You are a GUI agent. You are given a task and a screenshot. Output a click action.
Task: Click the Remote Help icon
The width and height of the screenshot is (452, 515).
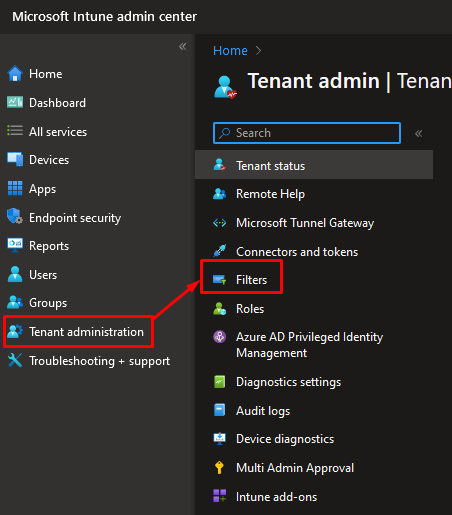coord(220,194)
